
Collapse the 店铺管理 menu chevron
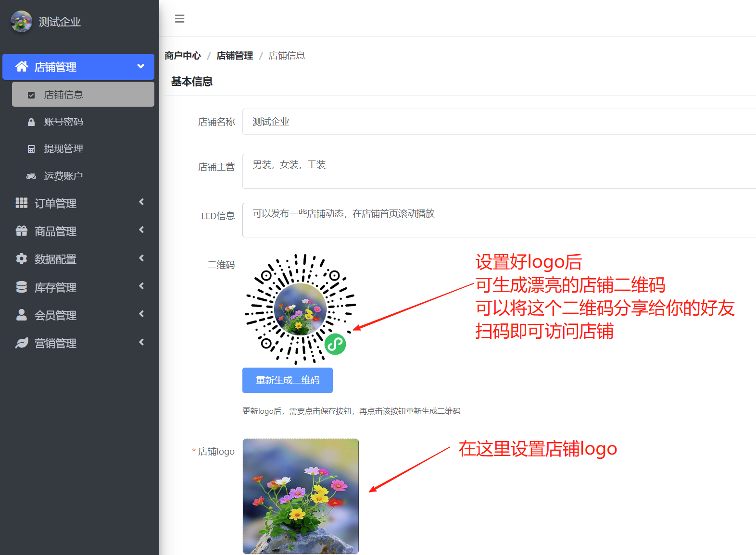[141, 66]
